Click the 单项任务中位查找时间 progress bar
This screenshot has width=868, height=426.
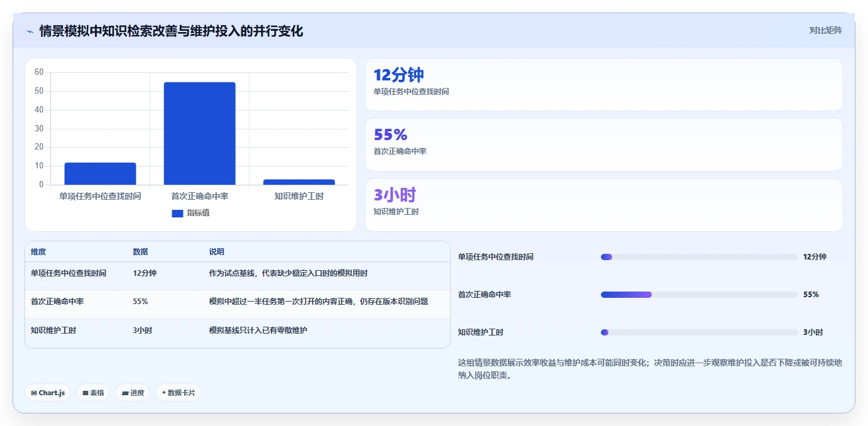(x=699, y=257)
